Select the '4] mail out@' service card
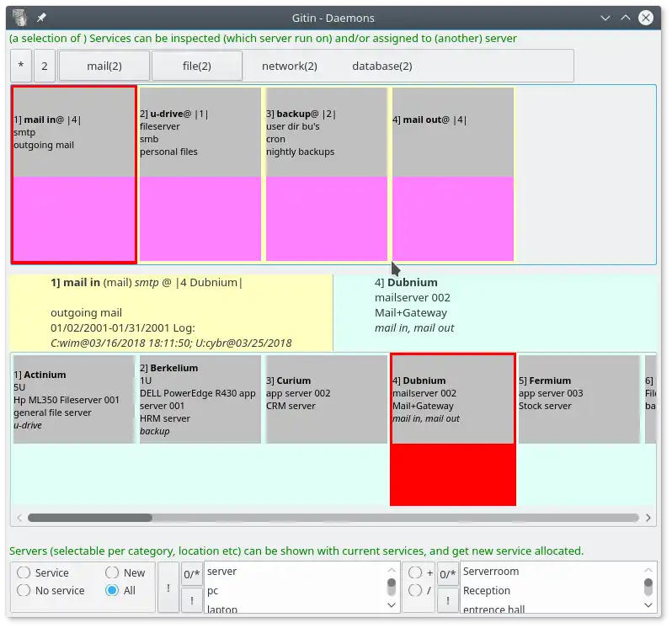Screen dimensions: 672x628 tap(453, 174)
